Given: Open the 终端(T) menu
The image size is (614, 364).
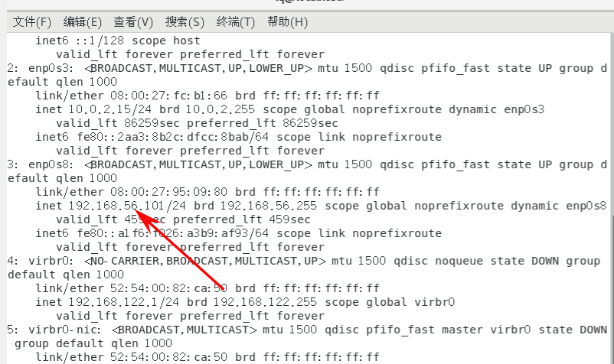Looking at the screenshot, I should tap(235, 22).
